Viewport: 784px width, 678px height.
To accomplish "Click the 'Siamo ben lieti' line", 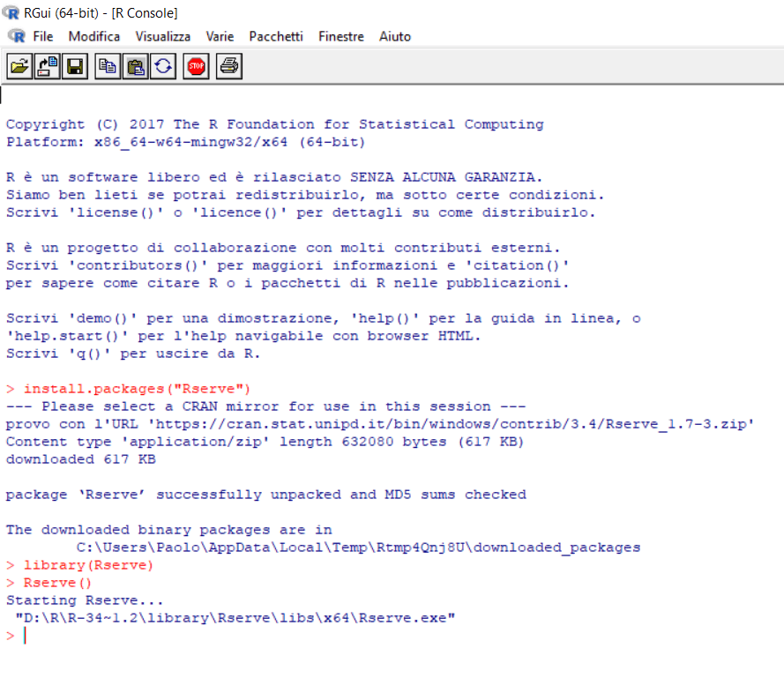I will click(x=305, y=195).
